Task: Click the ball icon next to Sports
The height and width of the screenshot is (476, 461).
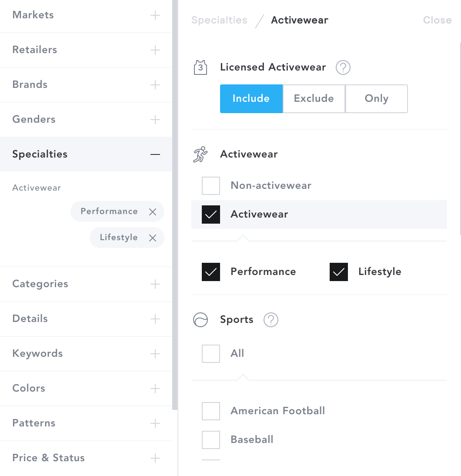Action: (x=200, y=320)
